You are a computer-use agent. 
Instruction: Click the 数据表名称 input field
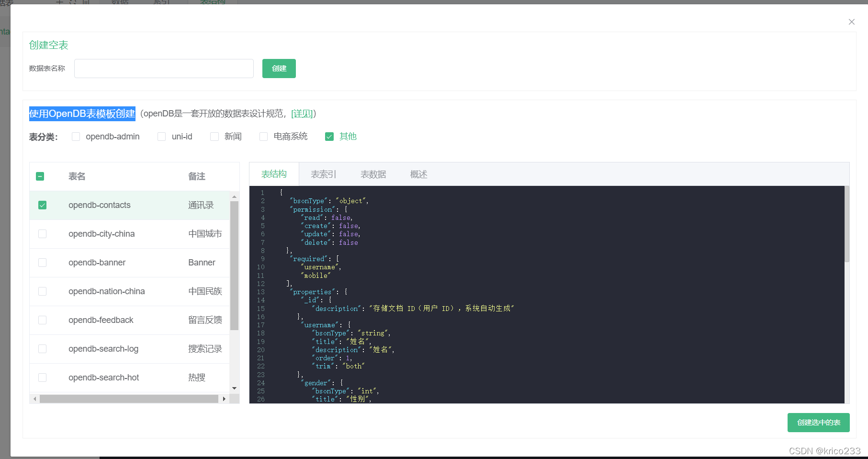(x=164, y=69)
